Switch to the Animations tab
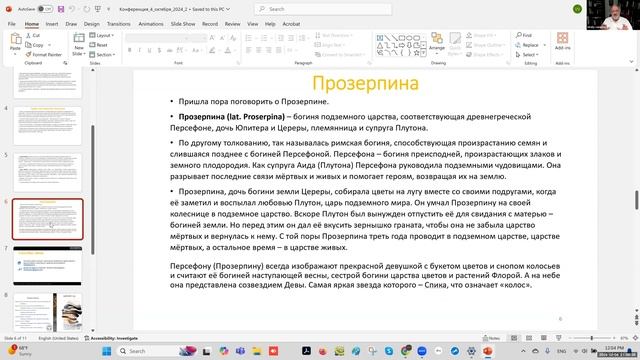Viewport: 640px width, 360px height. [x=151, y=24]
